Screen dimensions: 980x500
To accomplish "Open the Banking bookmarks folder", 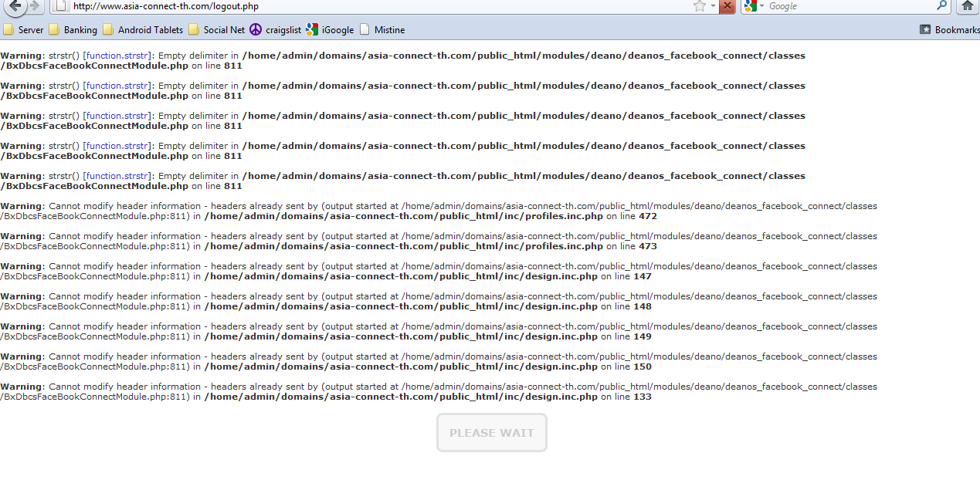I will pyautogui.click(x=73, y=30).
